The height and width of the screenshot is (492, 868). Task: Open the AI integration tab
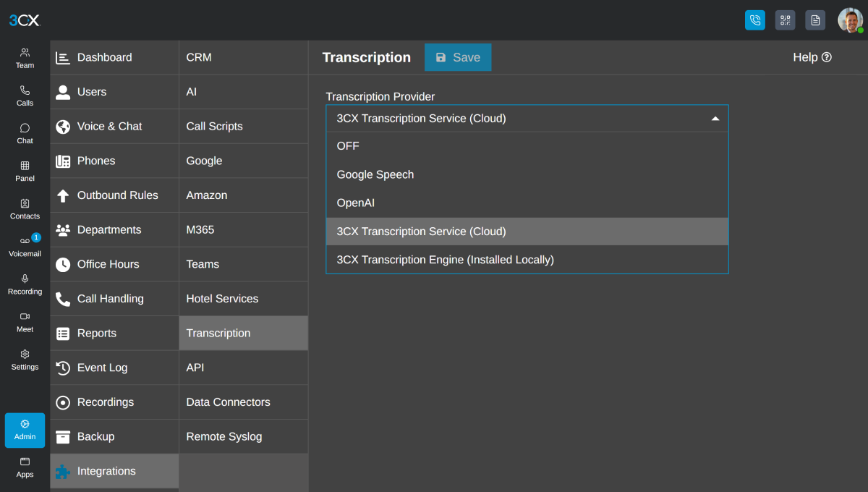coord(244,92)
